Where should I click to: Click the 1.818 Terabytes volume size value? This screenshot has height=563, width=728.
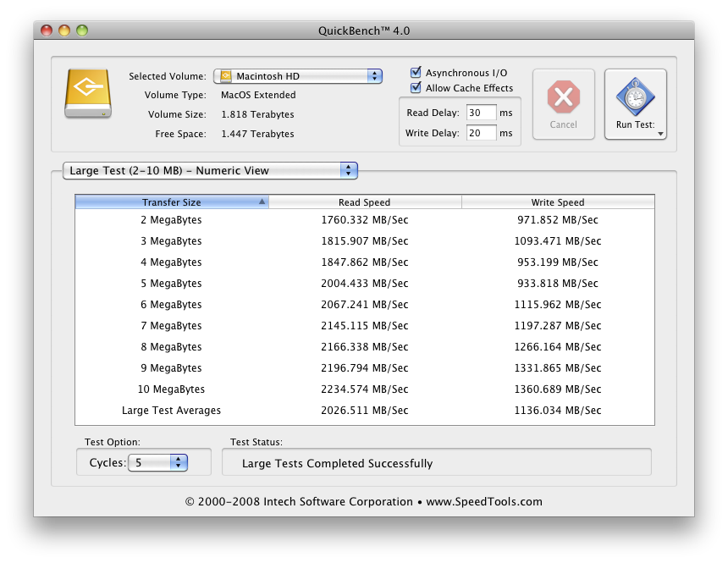pyautogui.click(x=257, y=114)
